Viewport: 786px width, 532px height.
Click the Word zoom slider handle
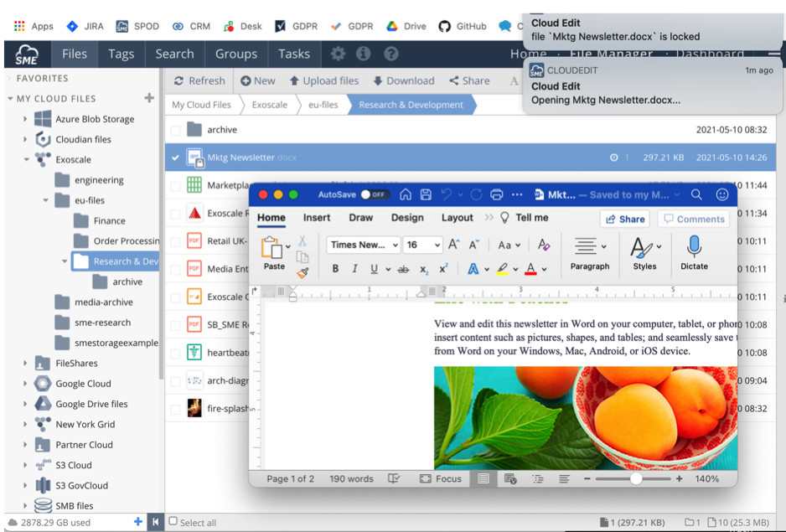636,478
